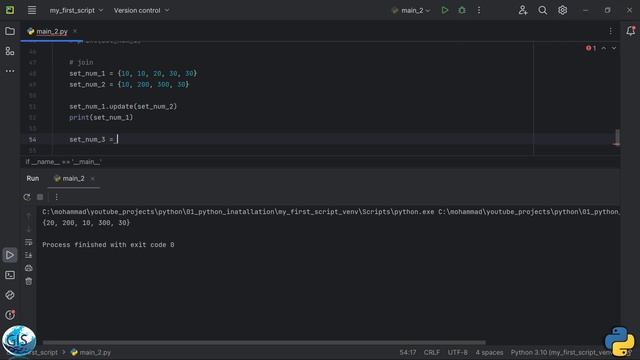The width and height of the screenshot is (640, 360).
Task: Click the print(set_num_1) code line
Action: tap(101, 118)
